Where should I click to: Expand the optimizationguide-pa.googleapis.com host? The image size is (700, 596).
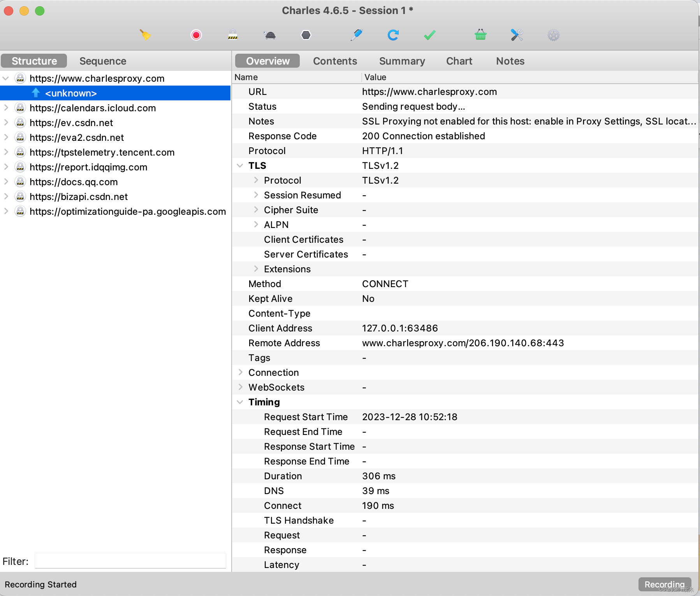[6, 211]
